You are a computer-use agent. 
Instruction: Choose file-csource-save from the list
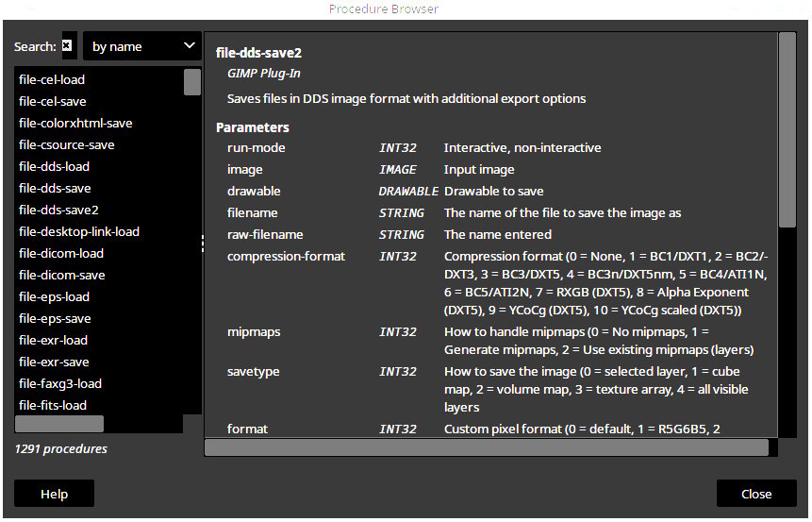tap(67, 144)
